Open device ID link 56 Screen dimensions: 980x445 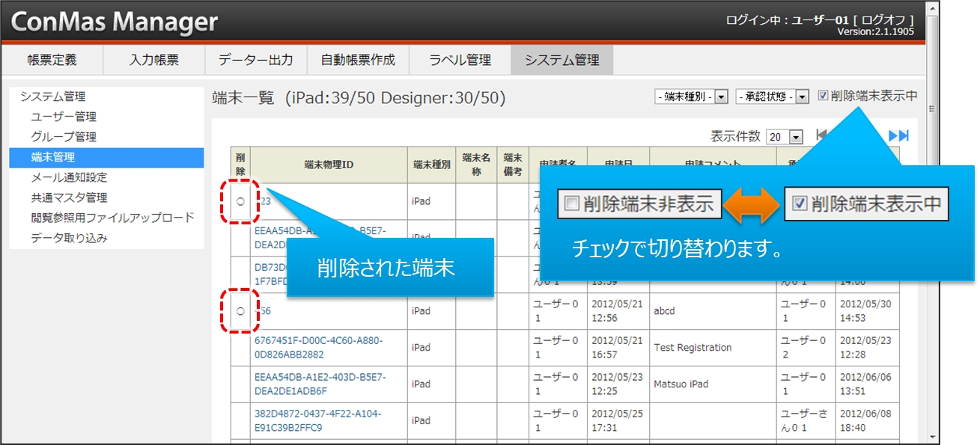coord(263,310)
